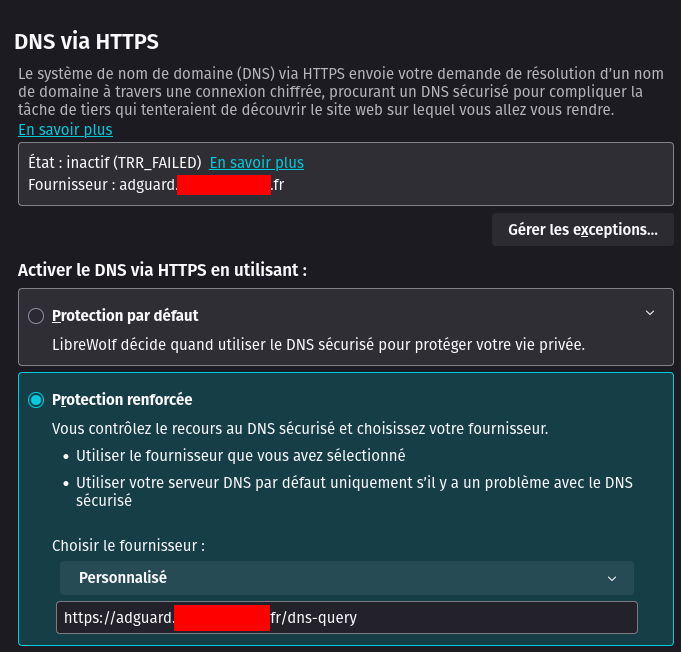Image resolution: width=681 pixels, height=652 pixels.
Task: Click the arrow on the provider dropdown
Action: (x=612, y=578)
